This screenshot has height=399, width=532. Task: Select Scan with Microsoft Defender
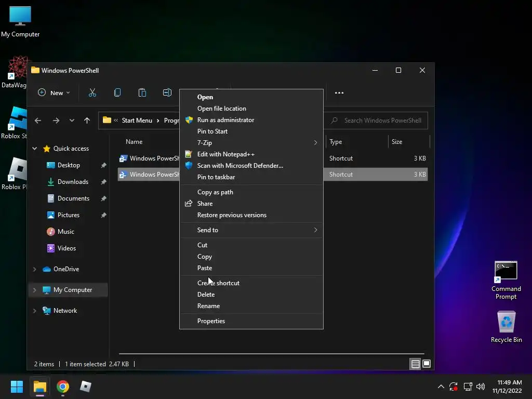point(251,166)
